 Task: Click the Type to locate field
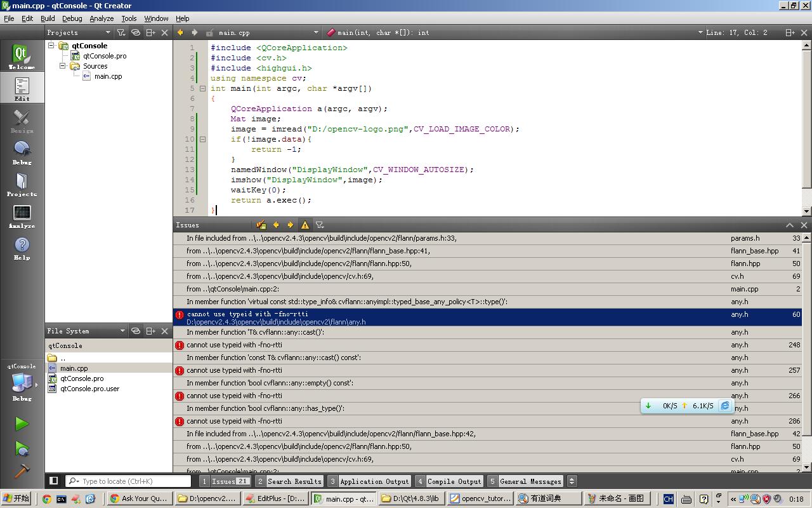(128, 481)
